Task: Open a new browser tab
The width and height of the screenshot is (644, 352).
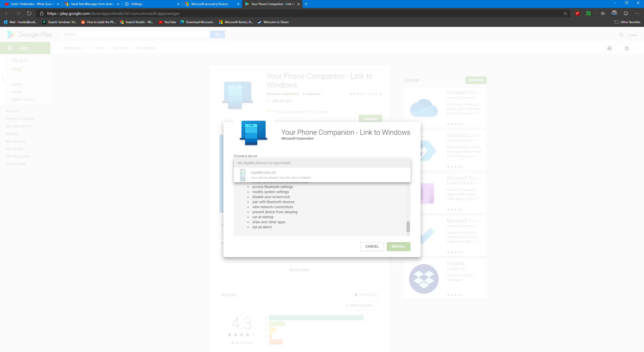Action: 306,4
